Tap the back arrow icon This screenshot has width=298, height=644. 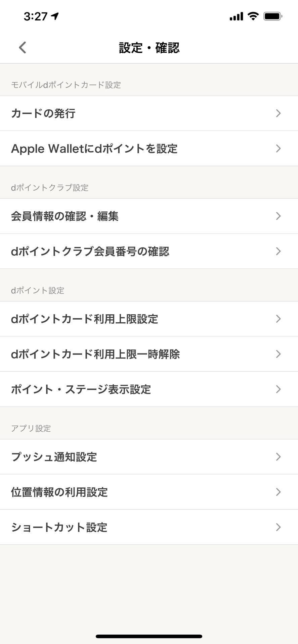coord(23,48)
